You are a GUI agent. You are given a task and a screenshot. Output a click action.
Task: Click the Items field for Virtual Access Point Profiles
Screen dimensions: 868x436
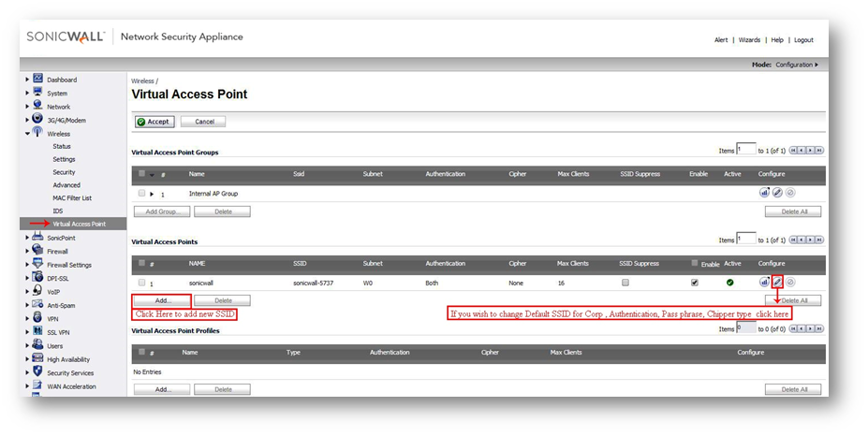pos(745,327)
